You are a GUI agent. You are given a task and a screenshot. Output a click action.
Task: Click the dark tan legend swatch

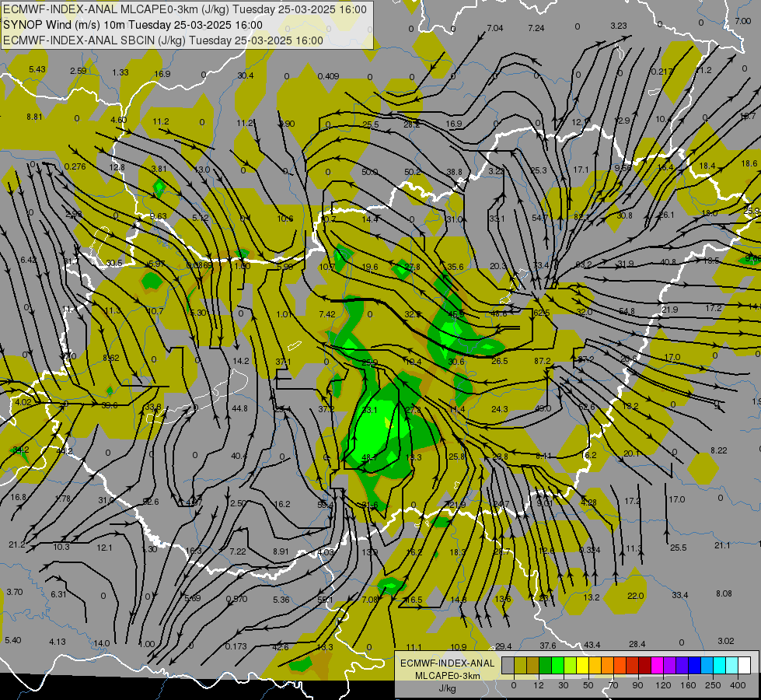(x=533, y=665)
